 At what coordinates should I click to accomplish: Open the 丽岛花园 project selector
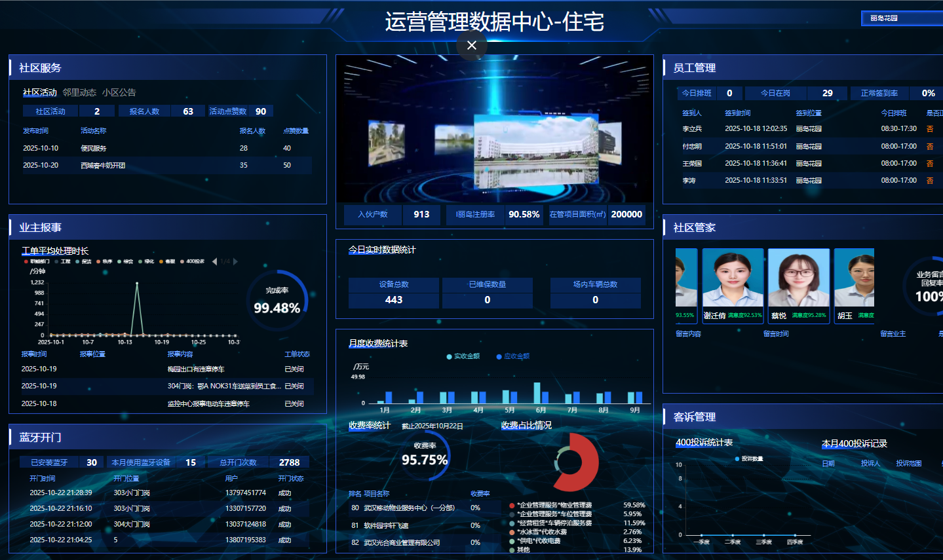tap(901, 18)
